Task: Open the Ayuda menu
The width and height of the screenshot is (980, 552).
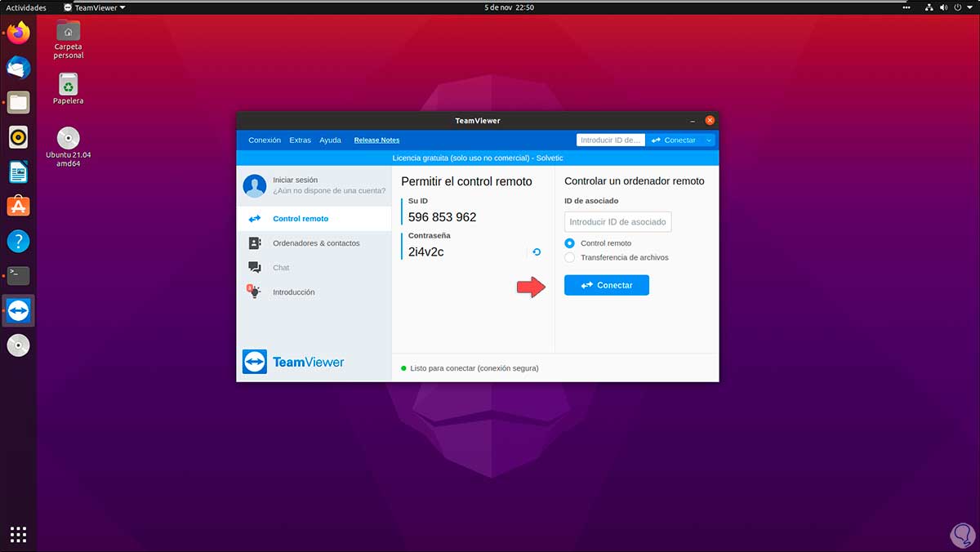Action: tap(330, 140)
